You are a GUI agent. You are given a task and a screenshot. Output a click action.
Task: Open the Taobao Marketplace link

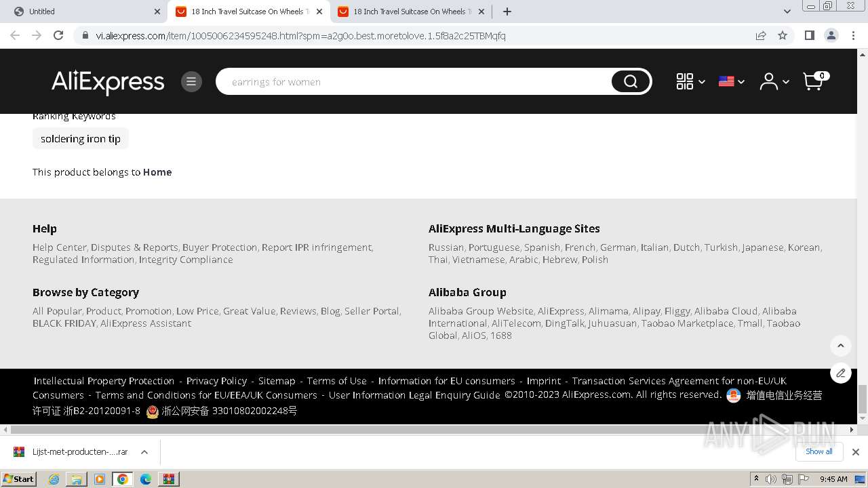click(x=687, y=323)
